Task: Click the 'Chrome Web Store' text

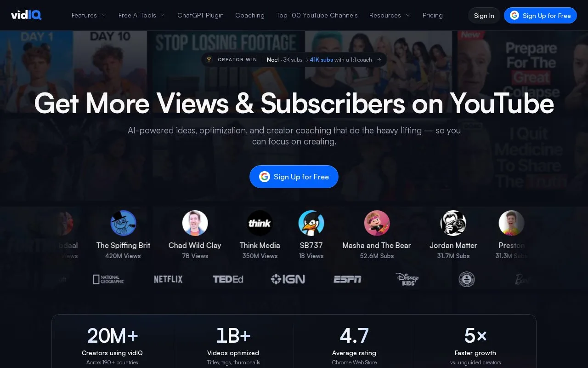Action: pos(354,362)
